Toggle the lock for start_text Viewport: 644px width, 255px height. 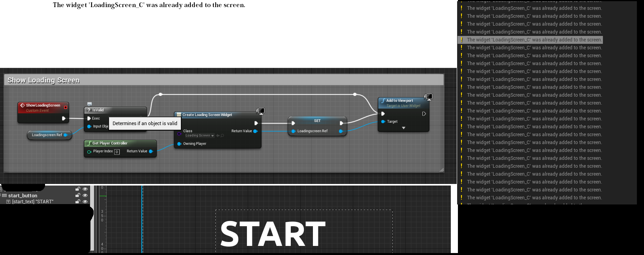coord(78,202)
